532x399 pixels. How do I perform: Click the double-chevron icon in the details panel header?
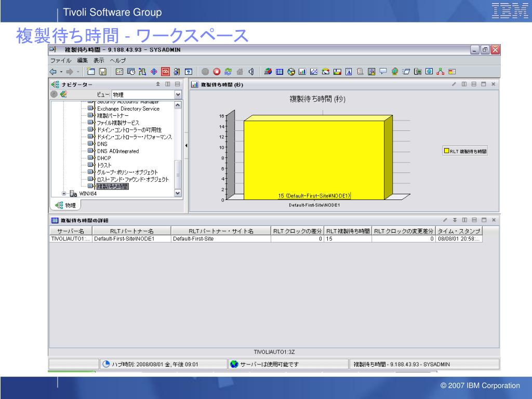455,220
